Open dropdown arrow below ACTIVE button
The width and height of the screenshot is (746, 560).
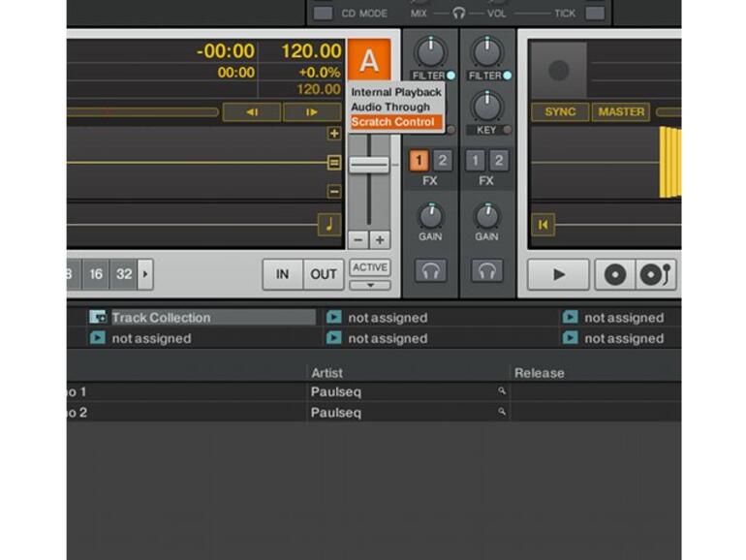tap(369, 286)
